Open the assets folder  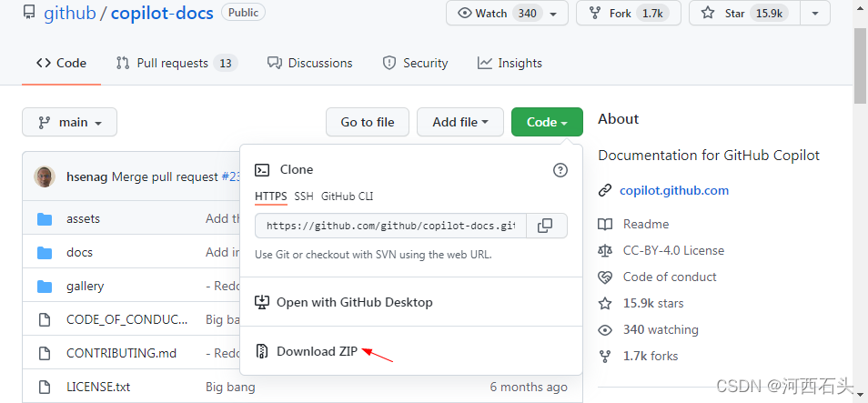coord(83,218)
